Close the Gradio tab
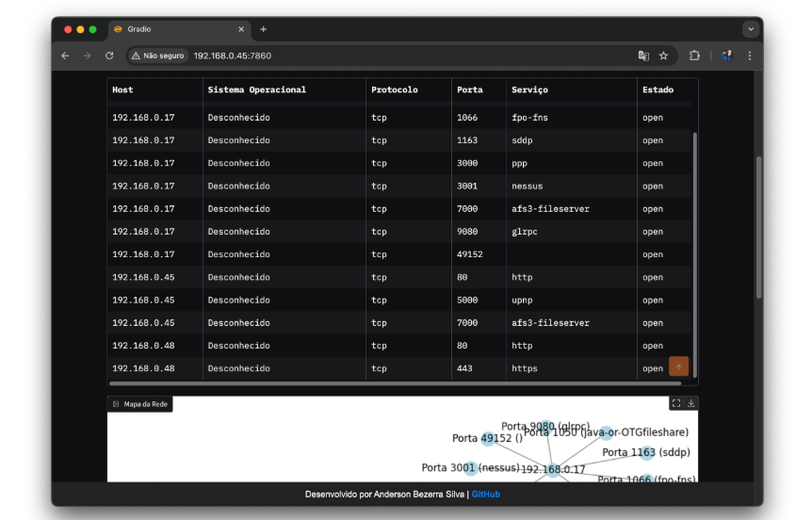 coord(242,29)
